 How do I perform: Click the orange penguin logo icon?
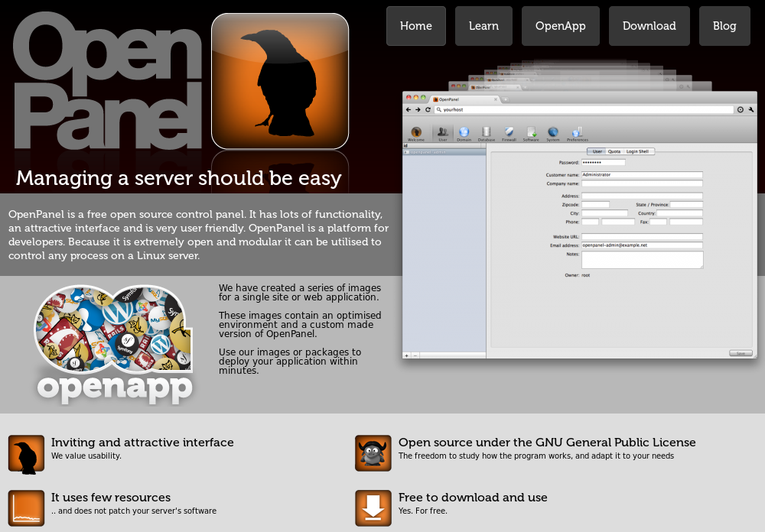25,453
